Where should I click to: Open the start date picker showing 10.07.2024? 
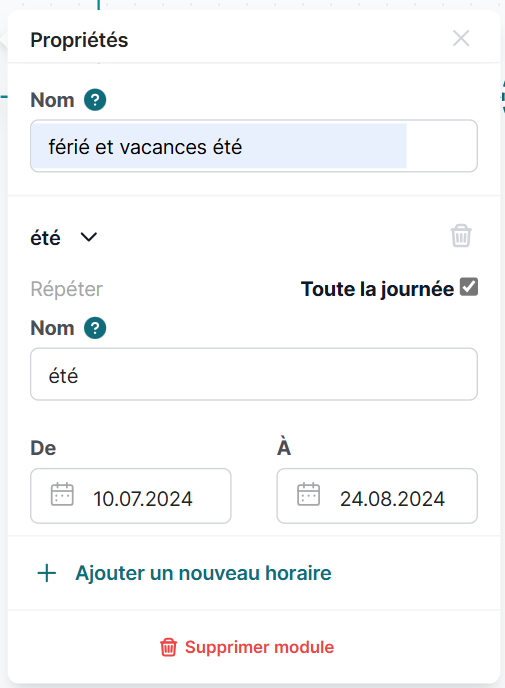[131, 496]
